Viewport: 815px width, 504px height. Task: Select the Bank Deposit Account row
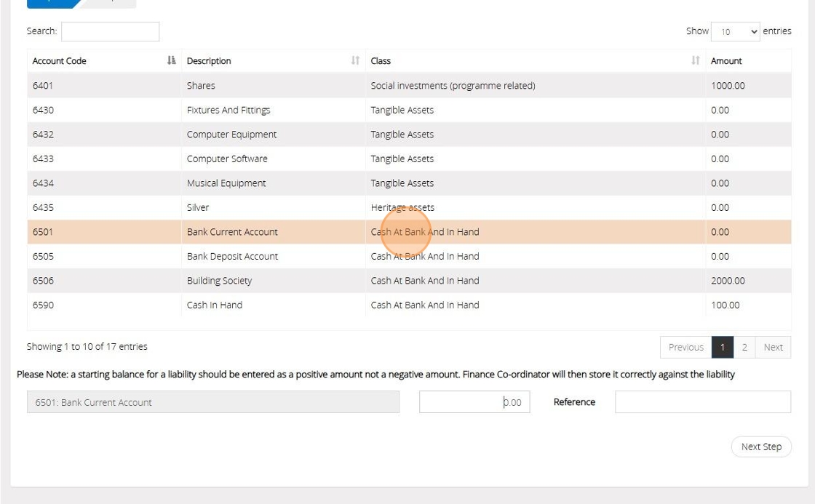(232, 257)
